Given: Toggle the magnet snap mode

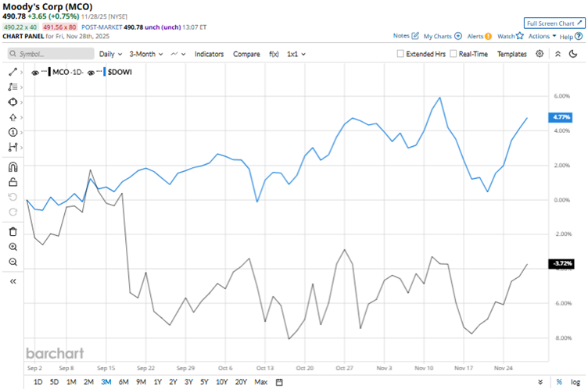Looking at the screenshot, I should [13, 166].
